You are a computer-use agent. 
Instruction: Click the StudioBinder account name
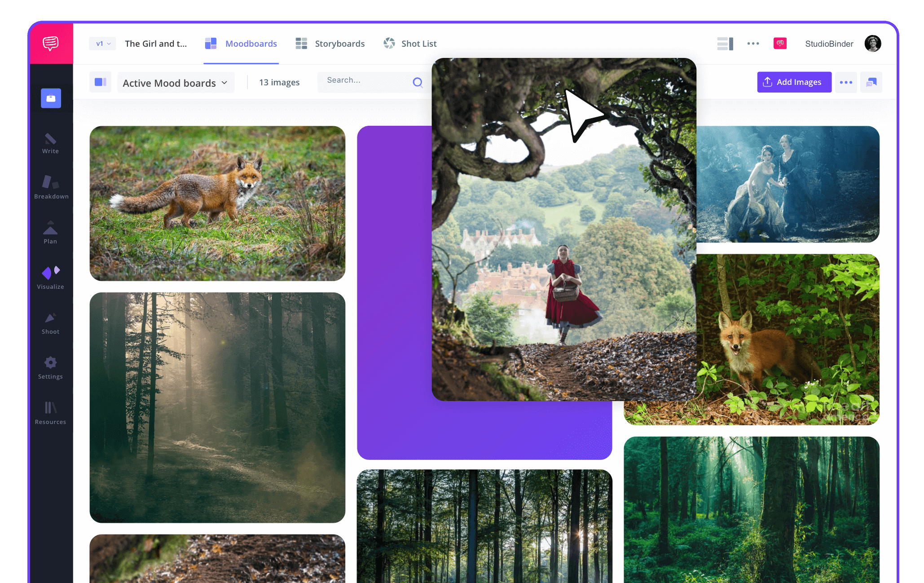pos(829,44)
